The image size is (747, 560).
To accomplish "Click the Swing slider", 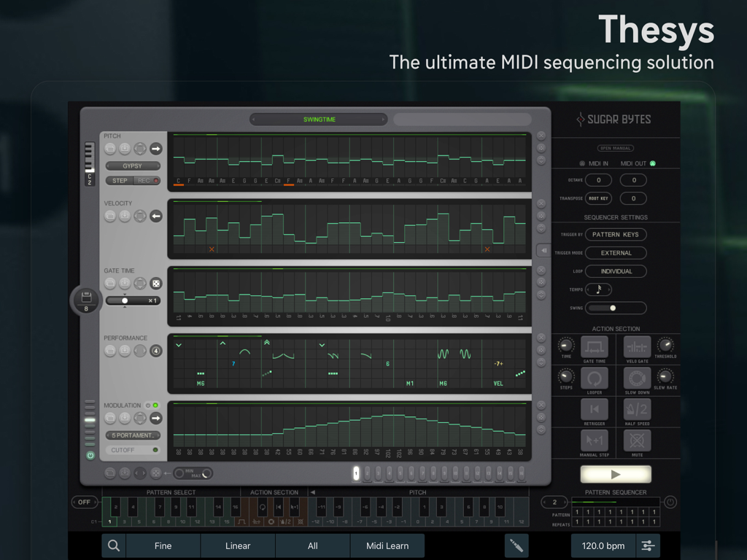I will pyautogui.click(x=615, y=308).
